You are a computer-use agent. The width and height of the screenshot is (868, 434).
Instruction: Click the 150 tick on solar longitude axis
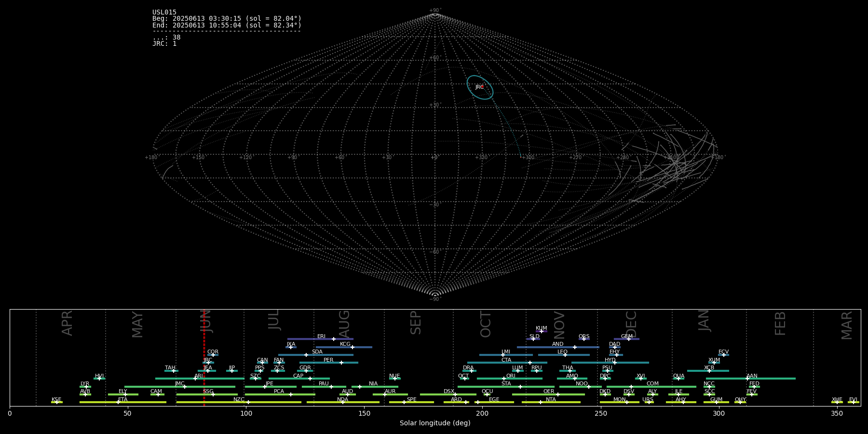click(364, 413)
